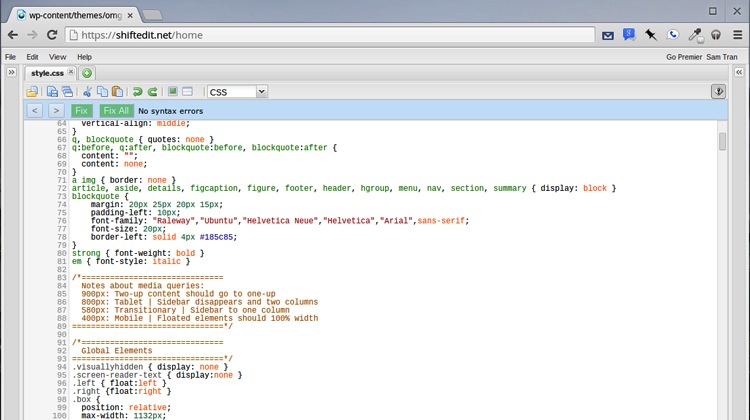750x420 pixels.
Task: Place cursor on 'blockquote {' line 73
Action: [x=100, y=197]
